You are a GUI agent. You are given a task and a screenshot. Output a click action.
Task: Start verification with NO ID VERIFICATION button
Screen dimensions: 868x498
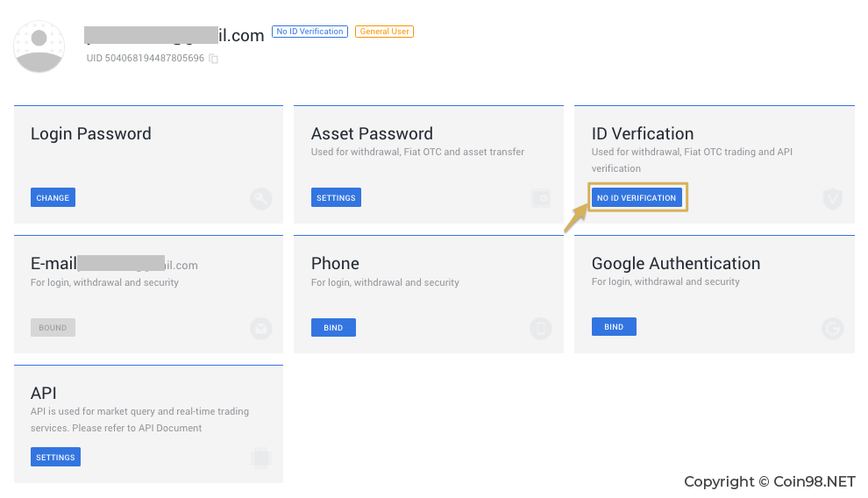click(x=637, y=197)
